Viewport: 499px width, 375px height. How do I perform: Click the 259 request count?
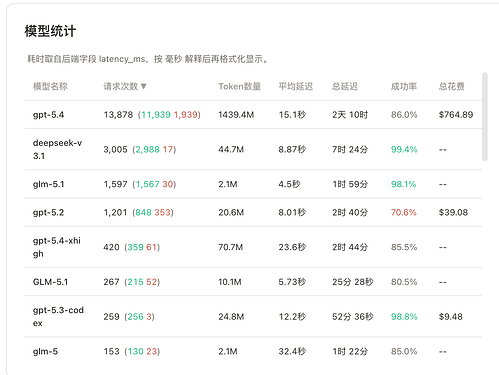pos(111,317)
